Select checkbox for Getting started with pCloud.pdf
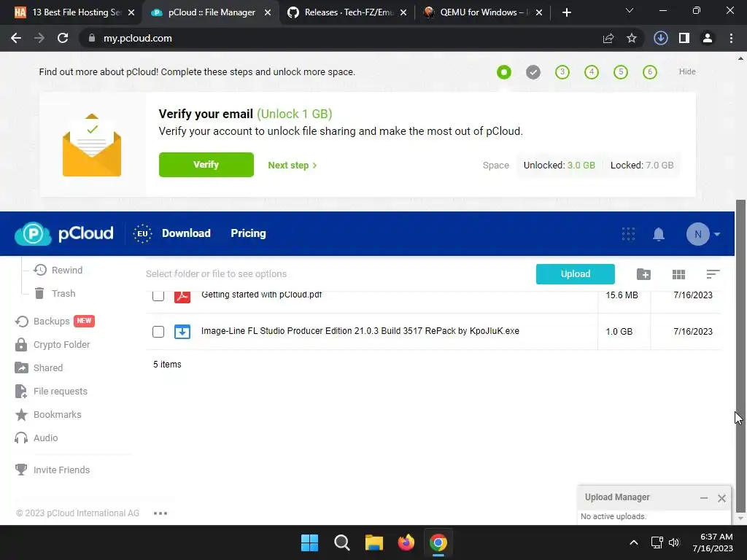The width and height of the screenshot is (747, 560). [158, 295]
